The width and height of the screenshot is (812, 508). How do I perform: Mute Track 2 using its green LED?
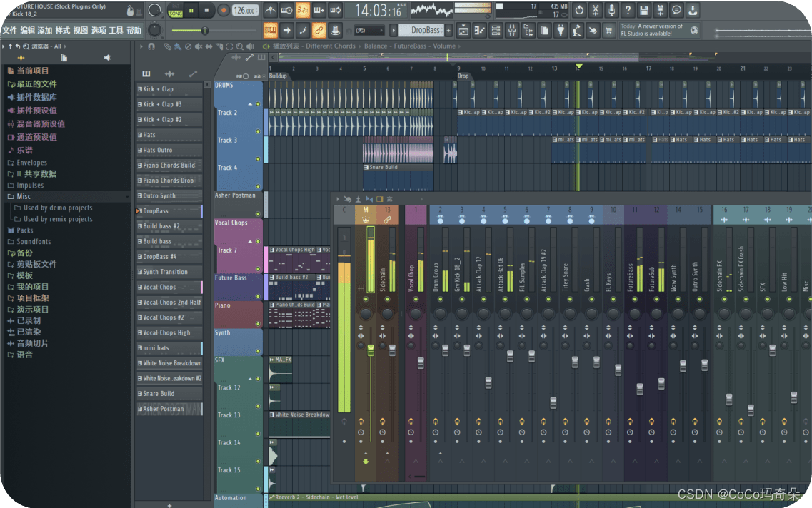pos(258,131)
